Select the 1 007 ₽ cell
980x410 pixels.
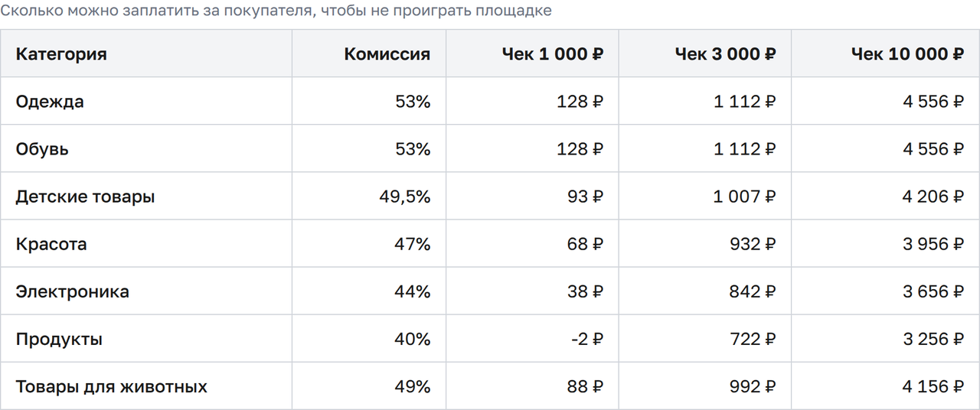744,197
